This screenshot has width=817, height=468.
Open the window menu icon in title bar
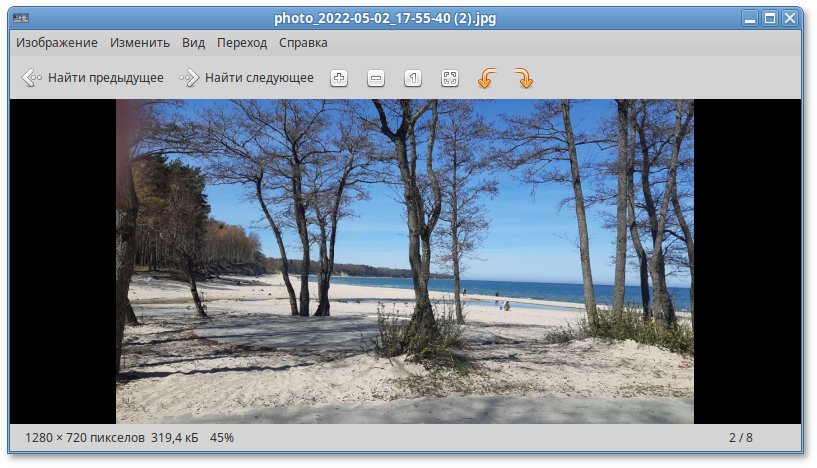click(19, 18)
